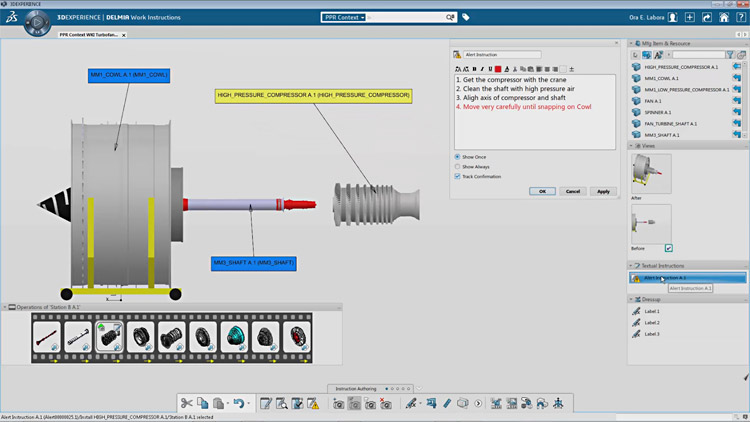Click the Apply button in alert dialog
This screenshot has width=750, height=422.
tap(602, 191)
